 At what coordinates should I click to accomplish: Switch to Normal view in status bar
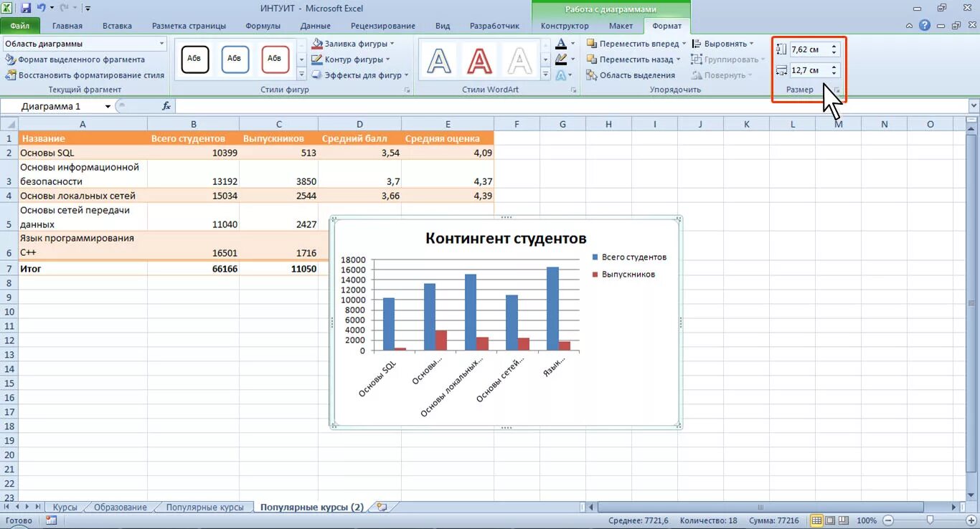click(816, 520)
